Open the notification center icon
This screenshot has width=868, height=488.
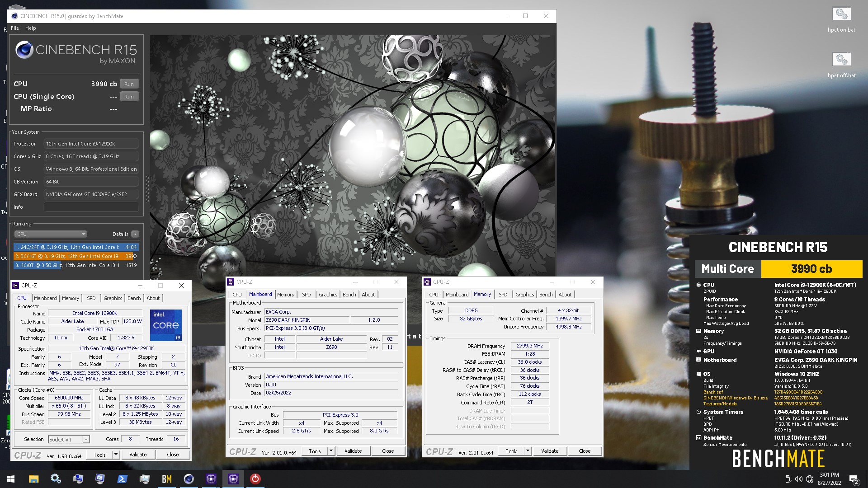tap(854, 479)
